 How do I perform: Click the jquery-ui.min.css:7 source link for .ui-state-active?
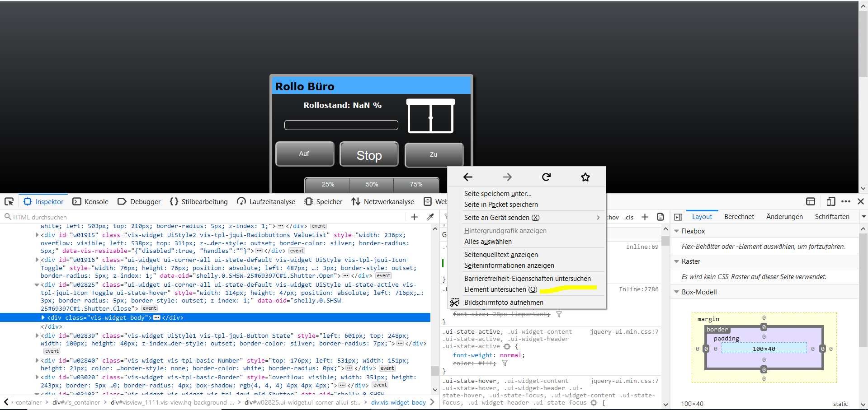(624, 332)
